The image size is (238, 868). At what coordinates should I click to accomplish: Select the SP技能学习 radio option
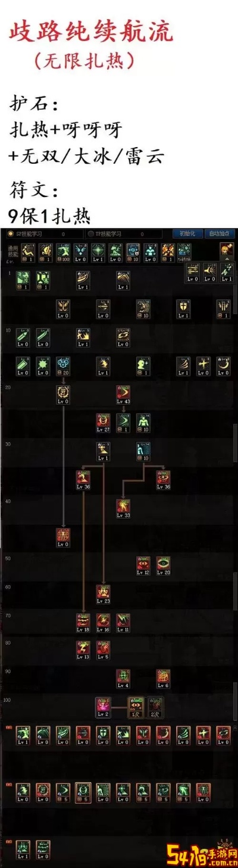pyautogui.click(x=22, y=234)
